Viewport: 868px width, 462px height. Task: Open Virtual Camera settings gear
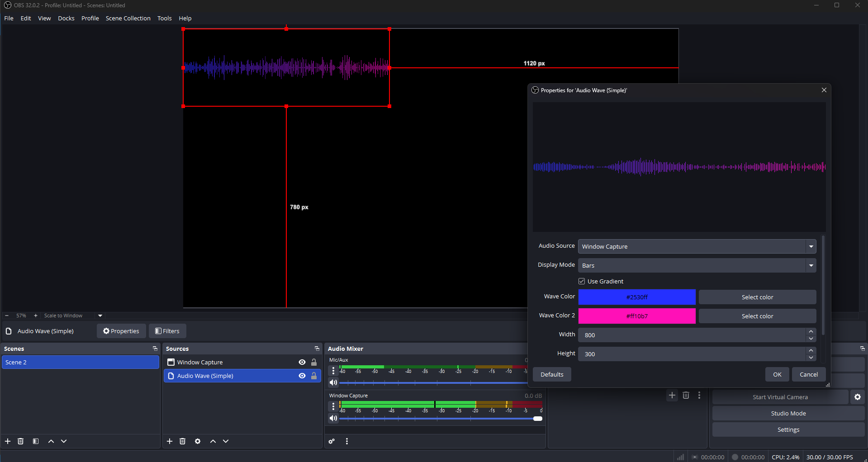coord(857,397)
